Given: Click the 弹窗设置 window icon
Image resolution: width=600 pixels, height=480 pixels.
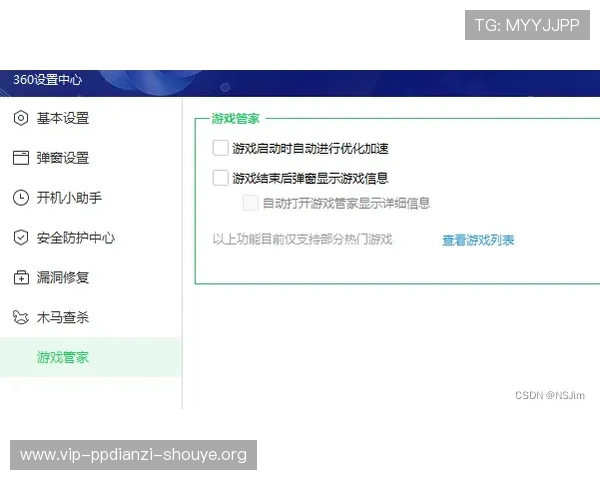Looking at the screenshot, I should click(21, 158).
